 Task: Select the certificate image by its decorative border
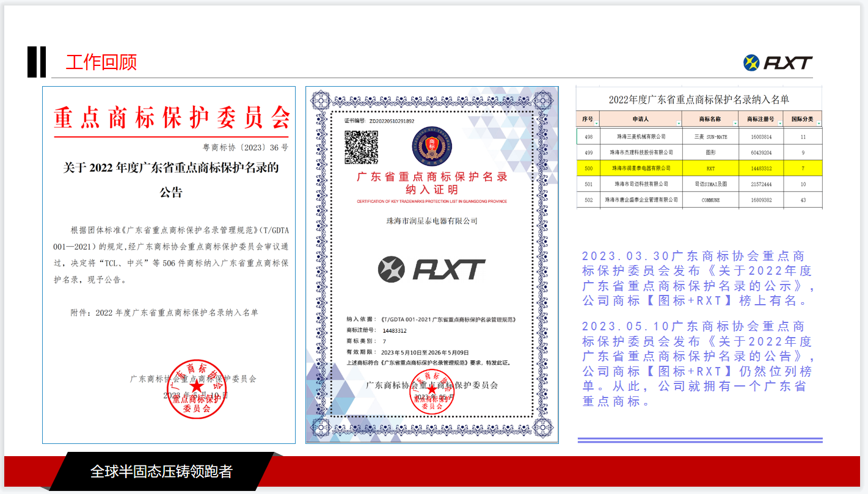point(432,264)
